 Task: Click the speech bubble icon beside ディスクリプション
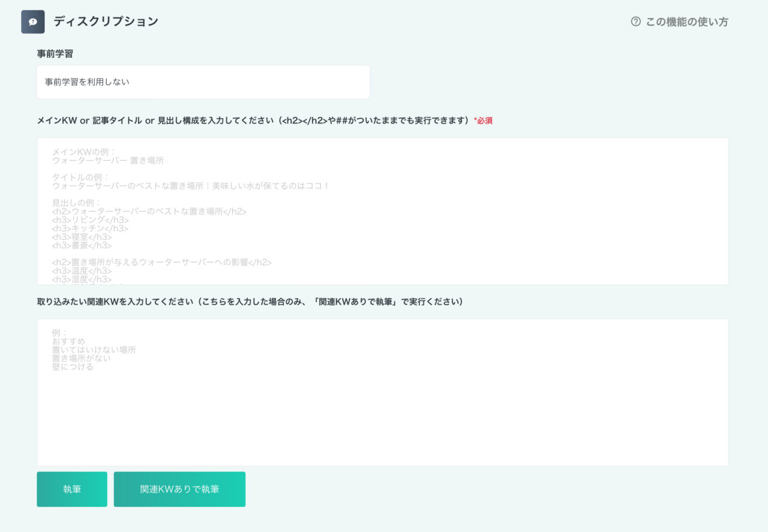pyautogui.click(x=33, y=21)
